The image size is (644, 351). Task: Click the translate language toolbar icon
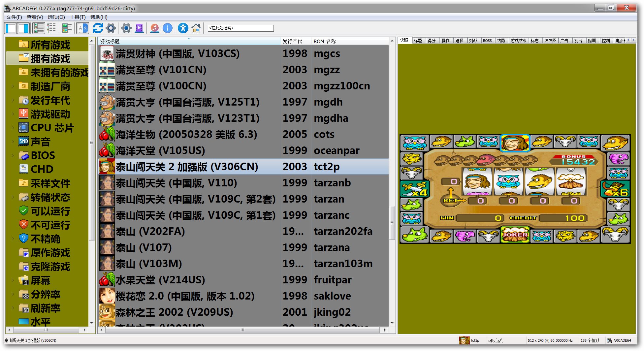point(82,28)
